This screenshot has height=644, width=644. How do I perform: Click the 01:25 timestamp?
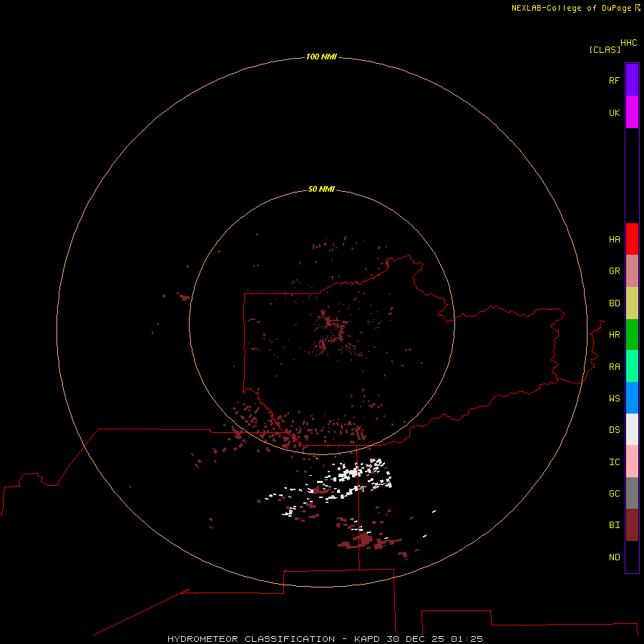pyautogui.click(x=467, y=639)
